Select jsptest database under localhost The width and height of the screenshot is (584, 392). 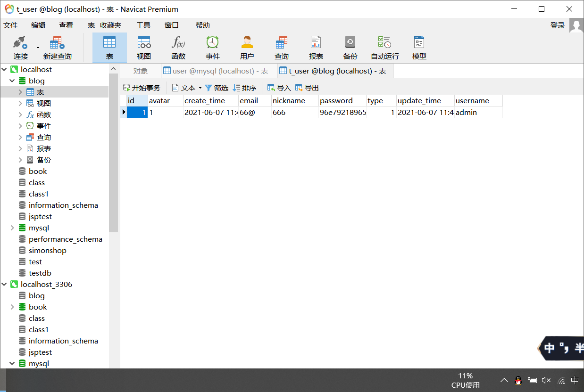[x=40, y=216]
